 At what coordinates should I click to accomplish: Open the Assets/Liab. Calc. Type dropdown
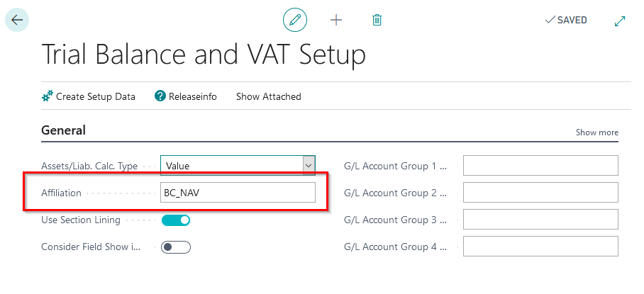click(x=309, y=166)
